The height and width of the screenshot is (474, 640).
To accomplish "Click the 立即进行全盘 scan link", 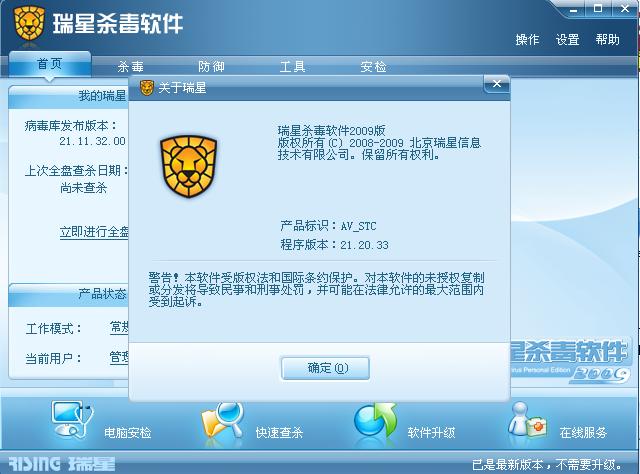I will [94, 232].
